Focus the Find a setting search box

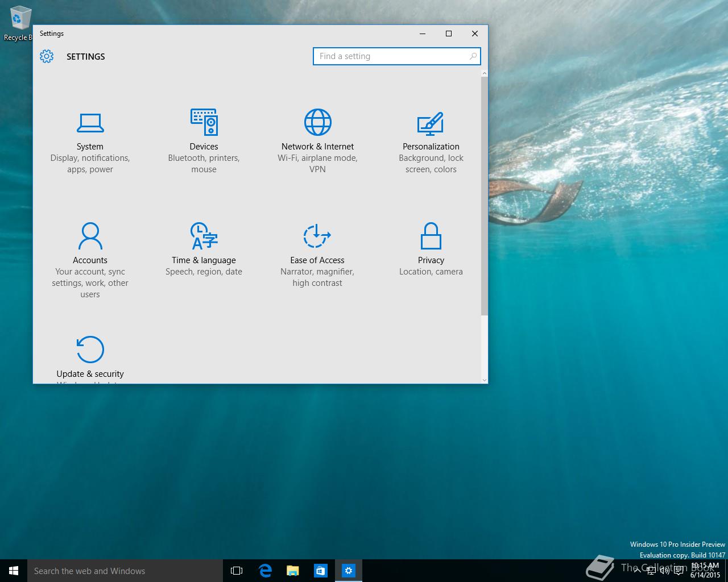point(396,56)
